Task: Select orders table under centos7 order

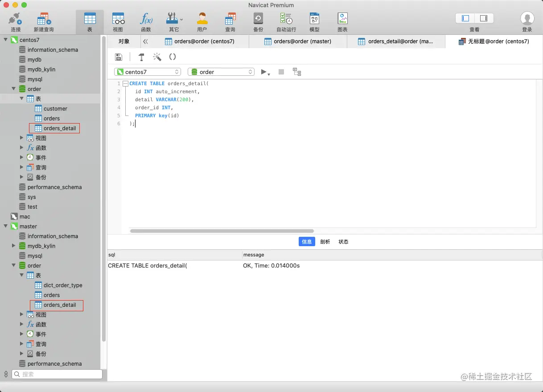Action: click(x=52, y=118)
